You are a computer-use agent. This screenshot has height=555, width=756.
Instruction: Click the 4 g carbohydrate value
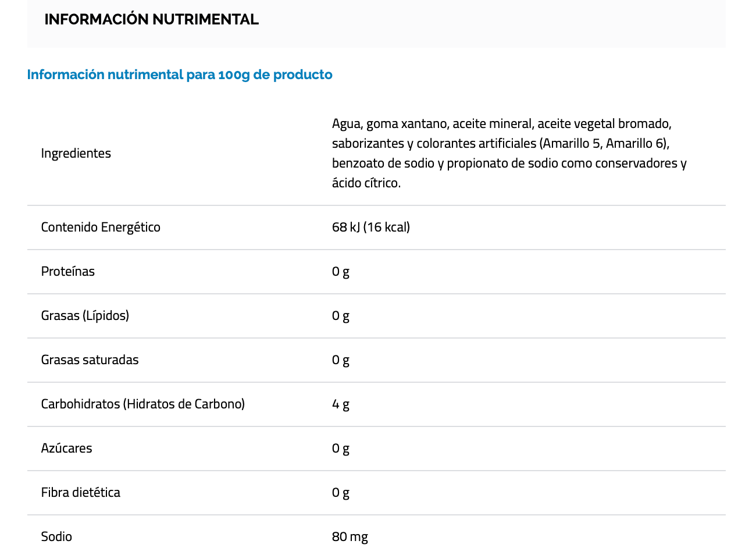click(341, 404)
